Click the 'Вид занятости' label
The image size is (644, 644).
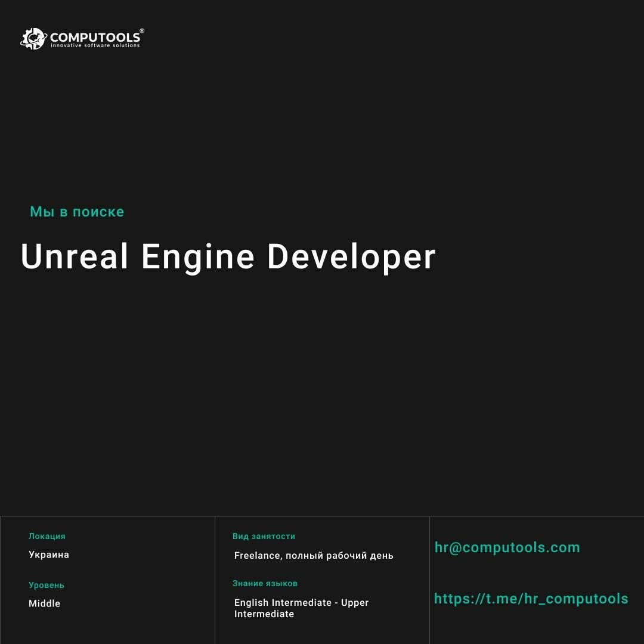pos(264,536)
